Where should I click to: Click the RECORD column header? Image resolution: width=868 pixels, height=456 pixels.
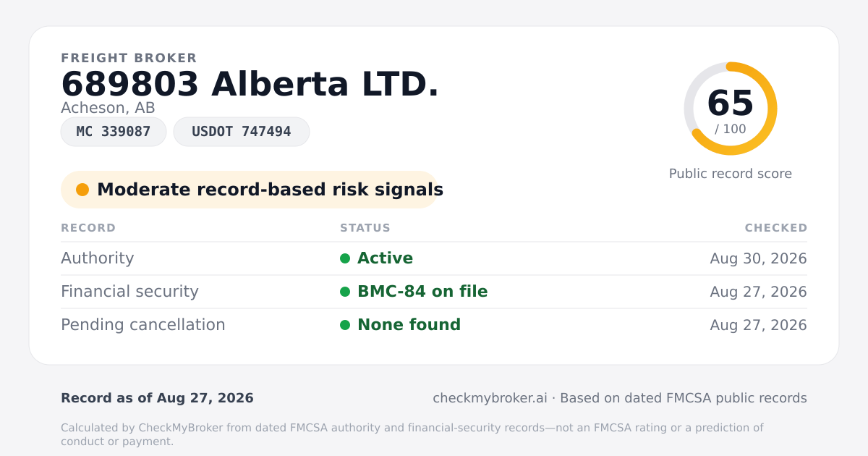[x=88, y=228]
